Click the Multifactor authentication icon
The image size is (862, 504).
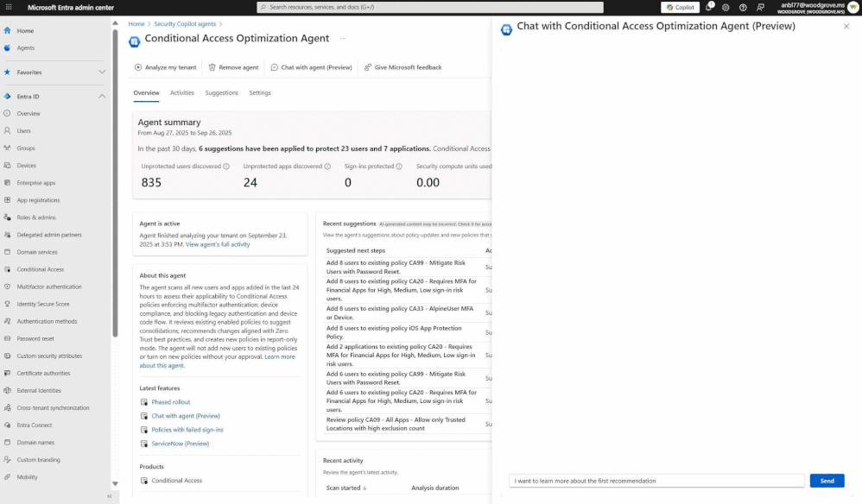[7, 287]
